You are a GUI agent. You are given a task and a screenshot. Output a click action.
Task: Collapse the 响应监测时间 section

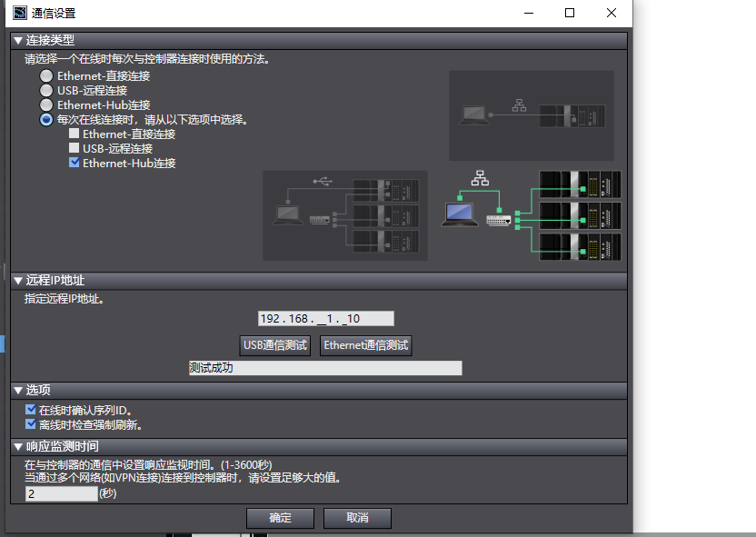click(18, 447)
